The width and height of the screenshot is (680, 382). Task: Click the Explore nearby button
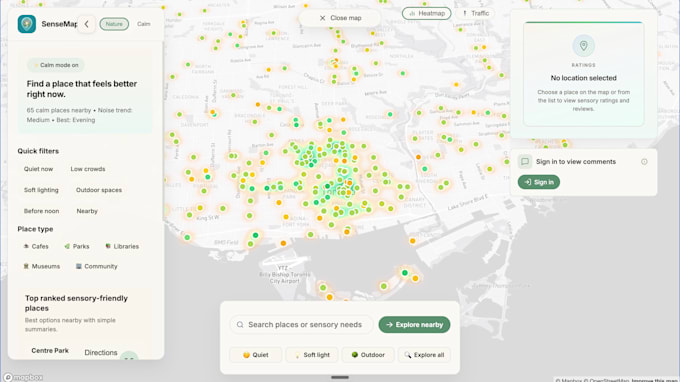pos(414,324)
